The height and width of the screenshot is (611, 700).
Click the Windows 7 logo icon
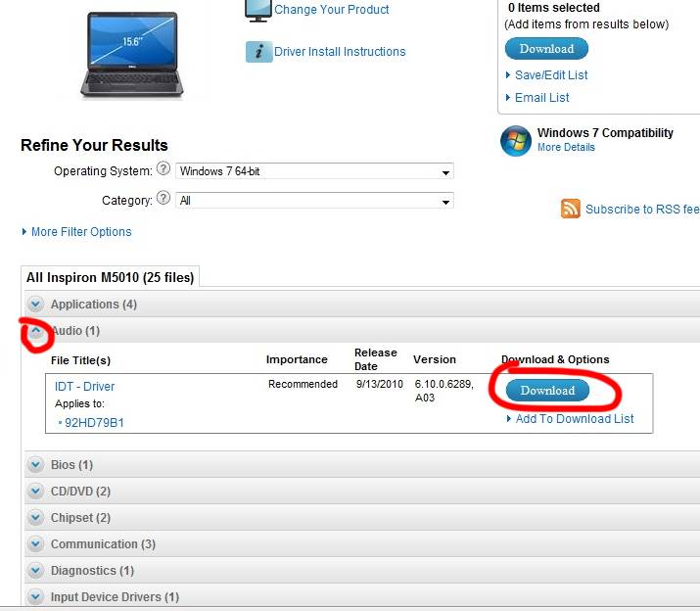[x=516, y=141]
